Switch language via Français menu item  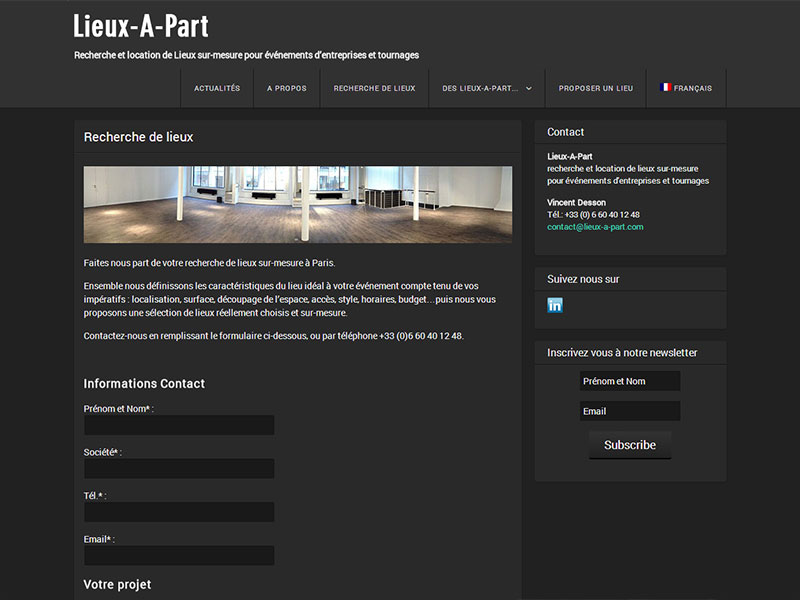(x=686, y=88)
